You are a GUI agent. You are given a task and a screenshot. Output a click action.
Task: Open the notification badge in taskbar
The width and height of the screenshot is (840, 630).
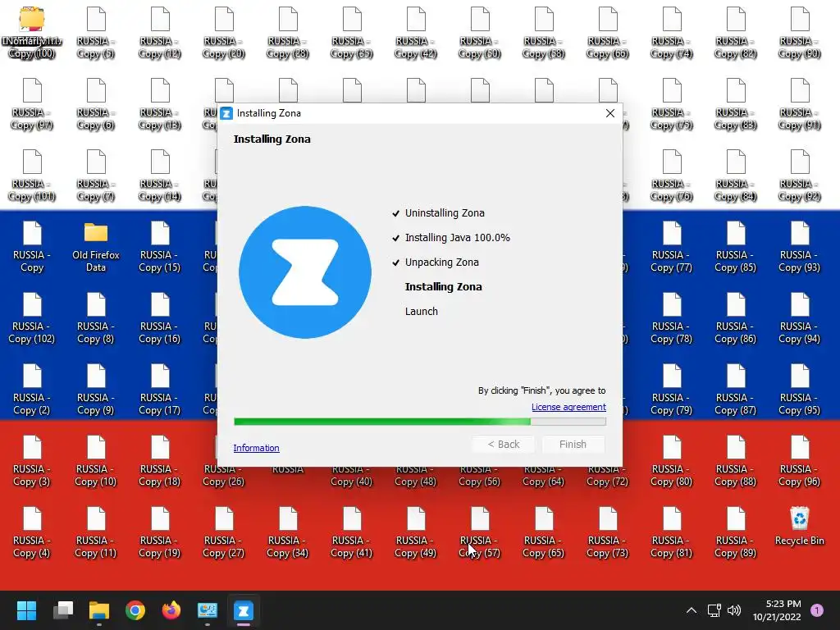click(x=816, y=610)
